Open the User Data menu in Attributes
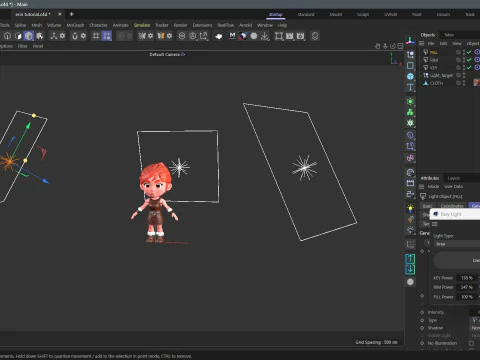The width and height of the screenshot is (480, 360). 453,187
